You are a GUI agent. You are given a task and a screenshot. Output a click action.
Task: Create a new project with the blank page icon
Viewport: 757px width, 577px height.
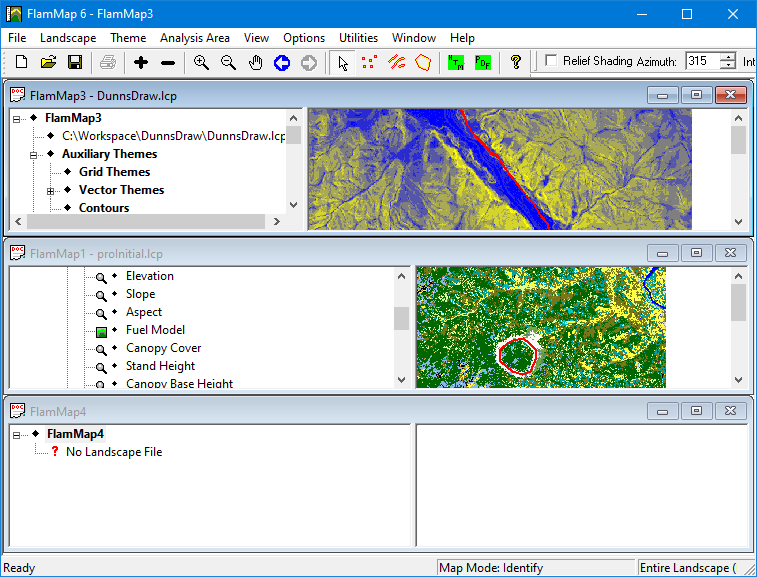click(x=21, y=62)
